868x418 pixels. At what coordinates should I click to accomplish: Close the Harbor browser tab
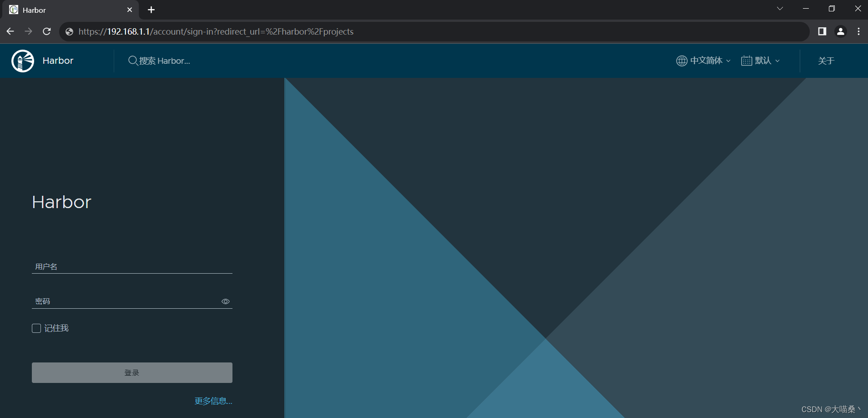(130, 10)
